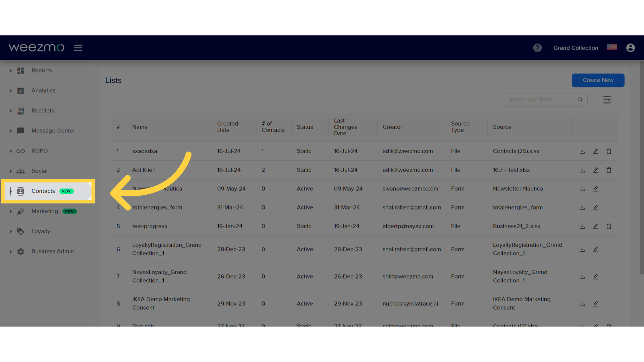Open the user account profile icon
The height and width of the screenshot is (362, 644).
click(631, 48)
